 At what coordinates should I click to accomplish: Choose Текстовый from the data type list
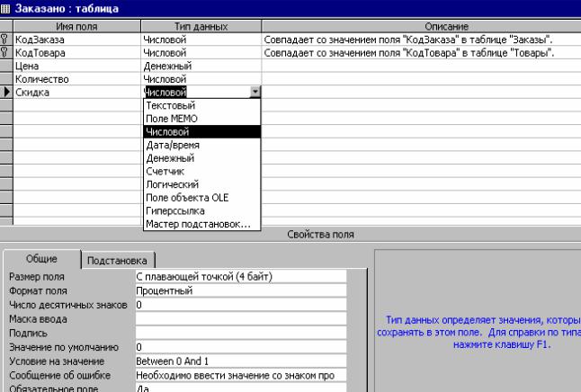click(202, 105)
